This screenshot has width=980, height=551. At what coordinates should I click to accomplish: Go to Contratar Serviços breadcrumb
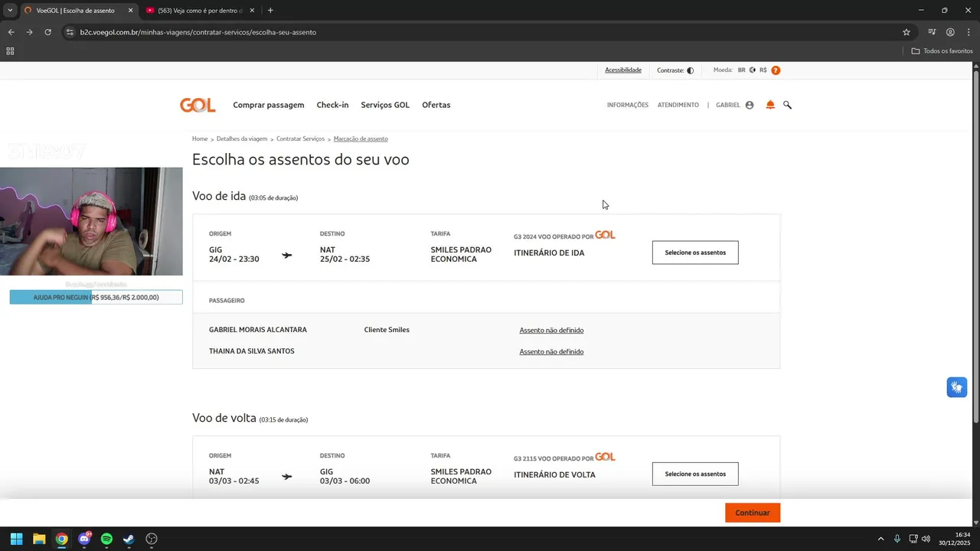coord(300,139)
